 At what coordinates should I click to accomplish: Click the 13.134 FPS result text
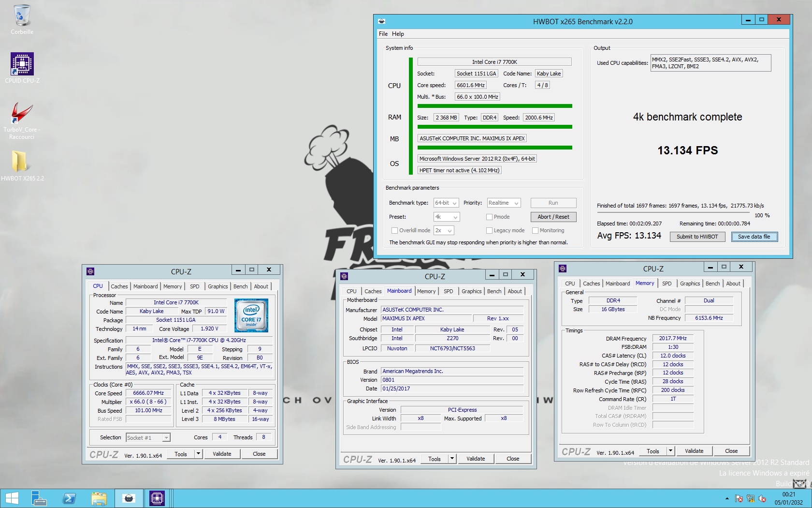687,150
